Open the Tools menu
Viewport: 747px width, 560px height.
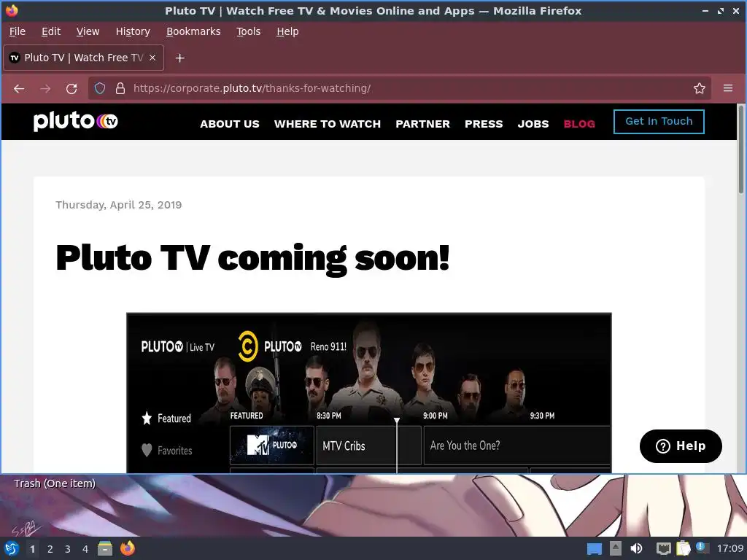click(x=248, y=31)
